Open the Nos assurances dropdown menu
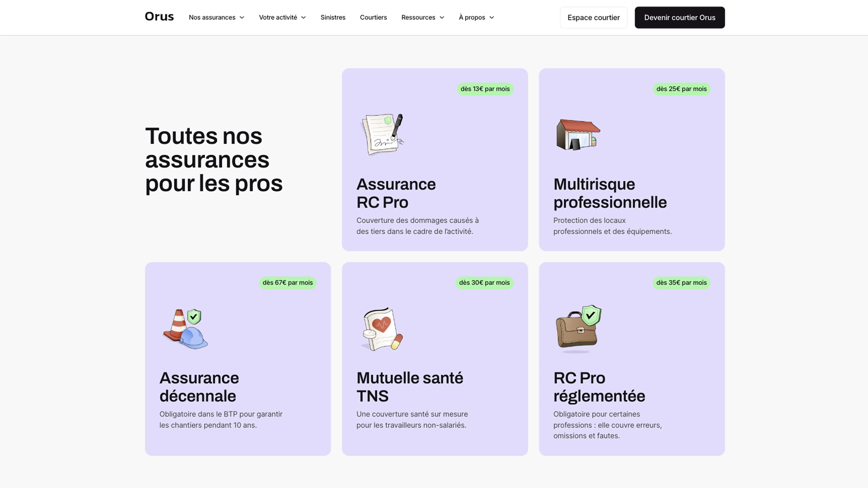868x488 pixels. [216, 17]
